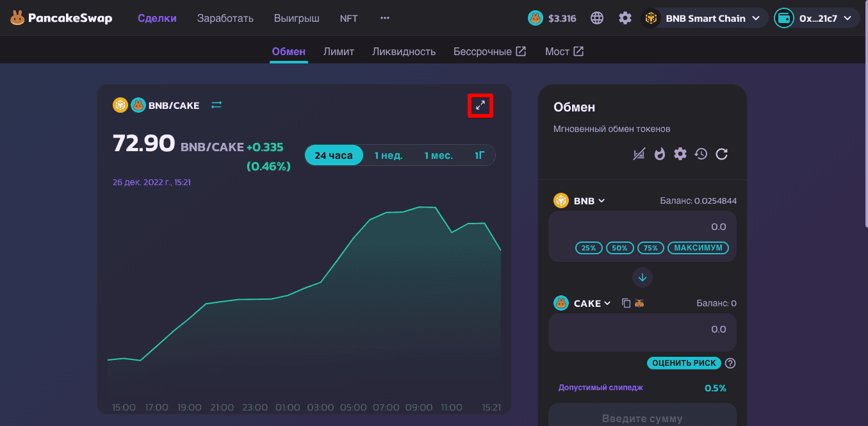Click the 0.5% slippage value
Image resolution: width=868 pixels, height=426 pixels.
tap(716, 388)
